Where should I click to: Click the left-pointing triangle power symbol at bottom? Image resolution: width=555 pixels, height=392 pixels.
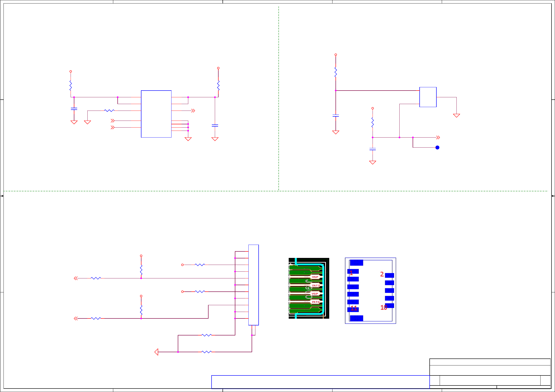point(156,352)
